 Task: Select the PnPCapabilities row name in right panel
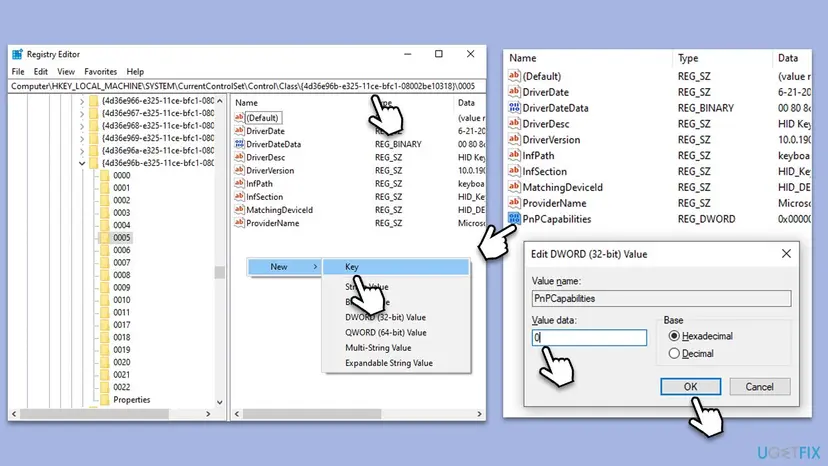click(557, 219)
